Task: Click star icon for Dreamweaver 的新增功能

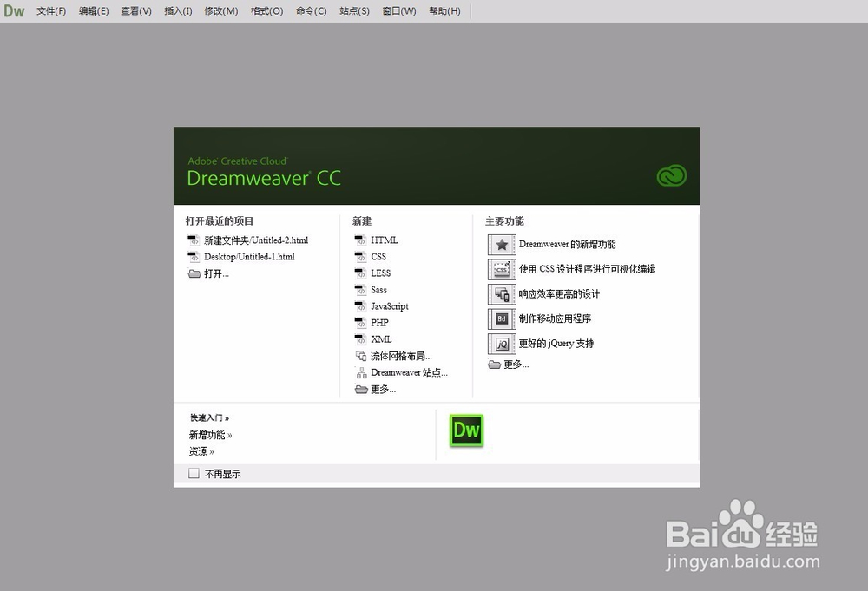Action: click(502, 245)
